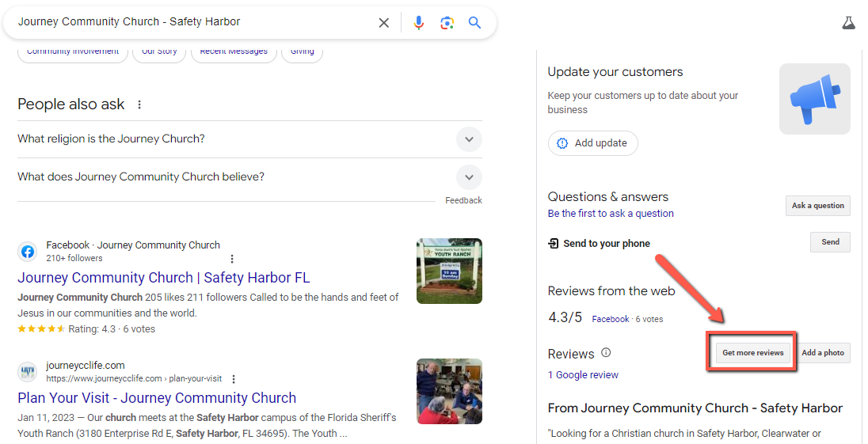Click the journeycclife.com favicon icon
The width and height of the screenshot is (868, 444).
[28, 371]
